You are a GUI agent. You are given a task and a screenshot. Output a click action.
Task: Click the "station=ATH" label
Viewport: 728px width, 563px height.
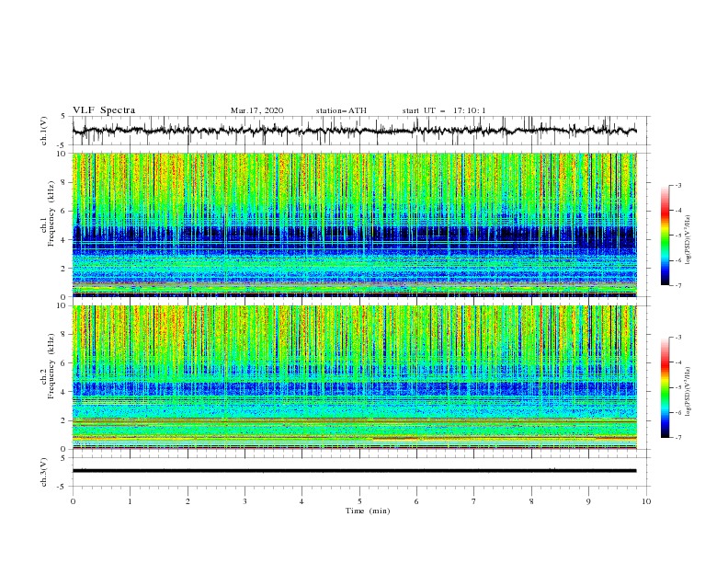coord(341,110)
